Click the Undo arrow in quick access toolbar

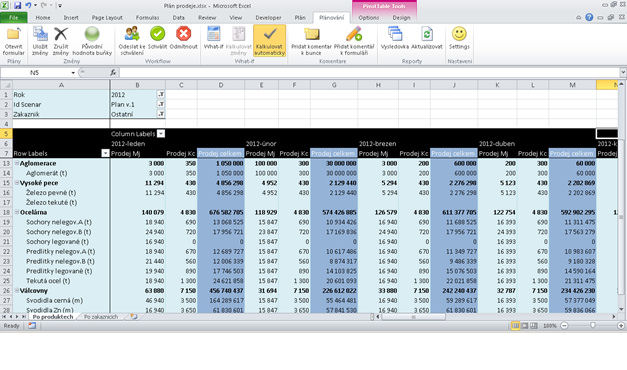point(28,6)
